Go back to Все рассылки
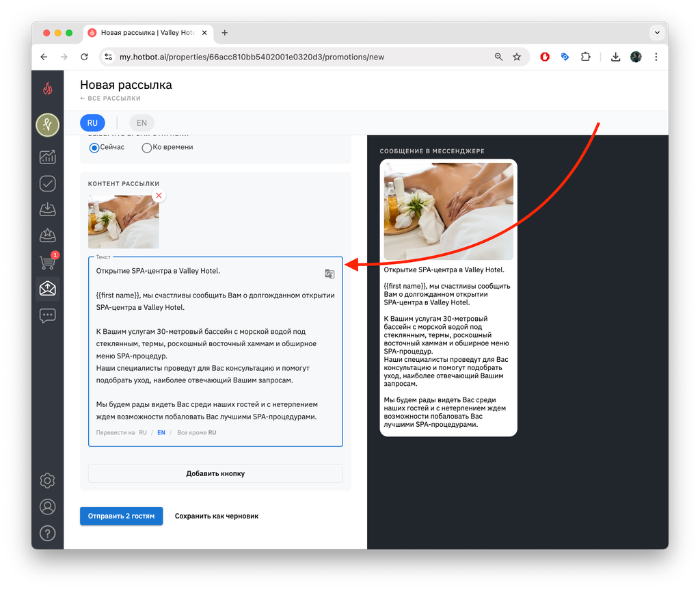This screenshot has width=700, height=591. tap(110, 98)
